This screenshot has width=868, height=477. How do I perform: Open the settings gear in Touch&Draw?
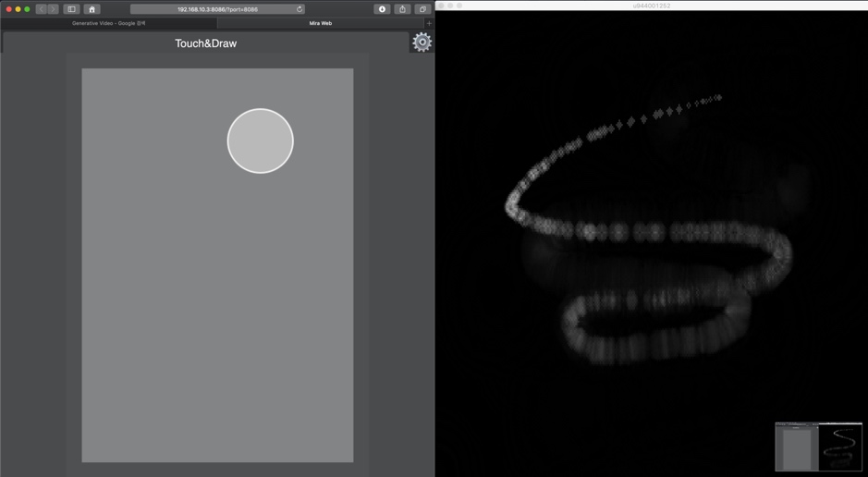point(422,43)
